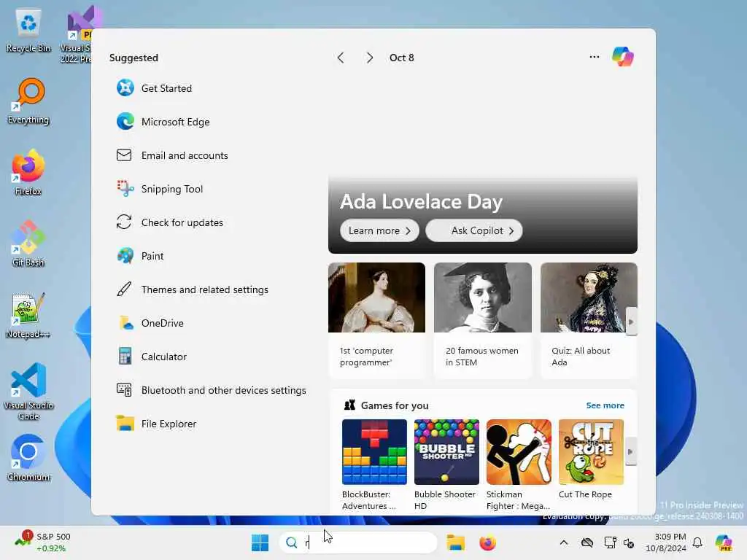Select Git Bash shortcut on desktop
Viewport: 747px width, 560px height.
point(28,244)
